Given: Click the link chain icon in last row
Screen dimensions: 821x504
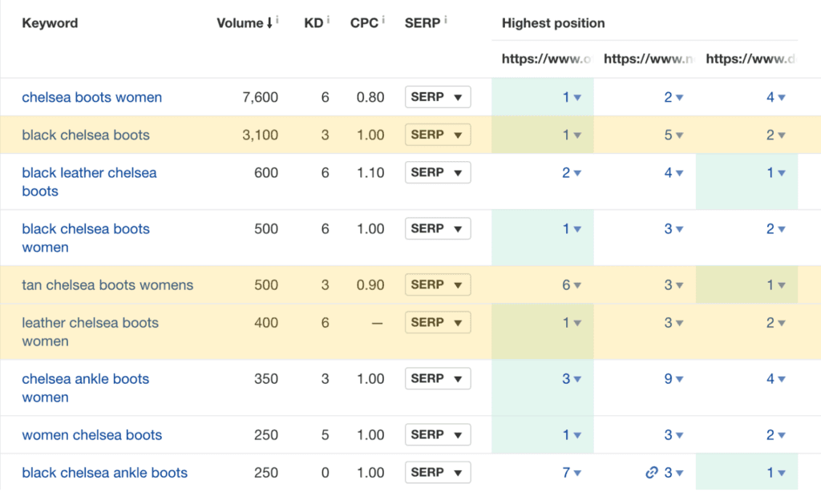Looking at the screenshot, I should [x=651, y=473].
